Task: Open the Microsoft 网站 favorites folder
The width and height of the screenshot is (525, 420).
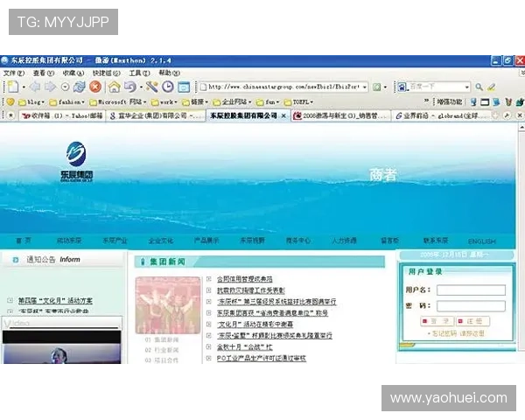Action: pyautogui.click(x=117, y=101)
